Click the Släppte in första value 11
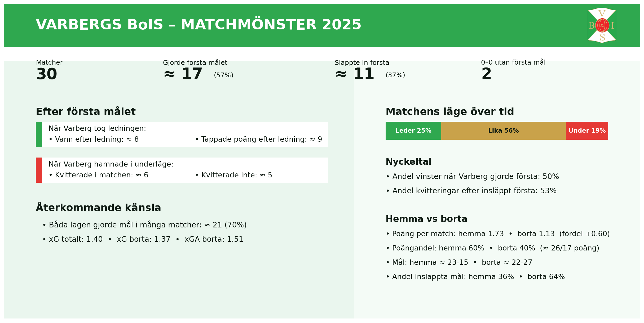644x323 pixels. [364, 74]
